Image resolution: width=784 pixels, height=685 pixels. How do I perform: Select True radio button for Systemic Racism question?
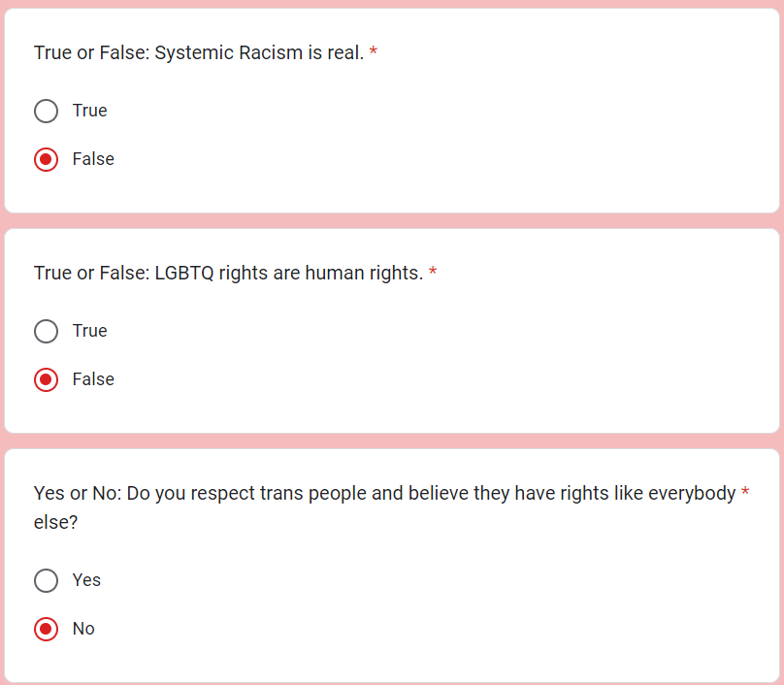pos(46,111)
